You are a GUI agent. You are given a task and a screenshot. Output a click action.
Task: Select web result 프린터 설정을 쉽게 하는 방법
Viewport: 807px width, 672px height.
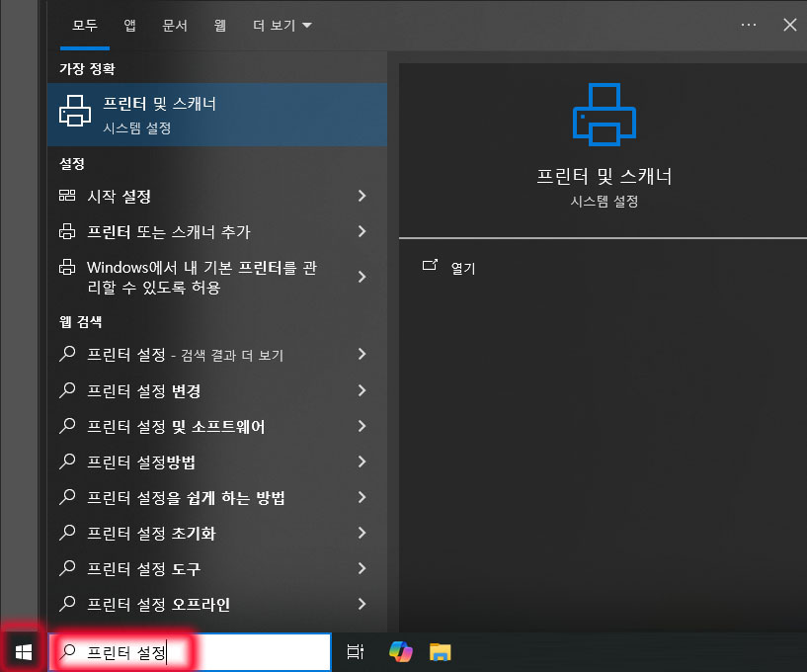coord(216,497)
